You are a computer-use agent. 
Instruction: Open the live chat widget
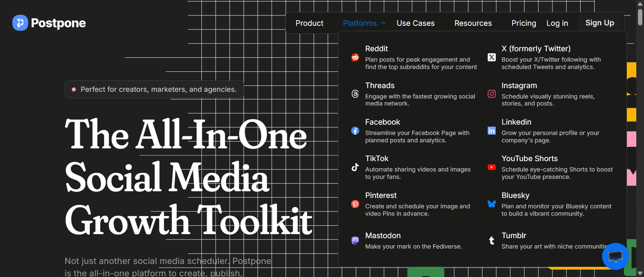(615, 256)
